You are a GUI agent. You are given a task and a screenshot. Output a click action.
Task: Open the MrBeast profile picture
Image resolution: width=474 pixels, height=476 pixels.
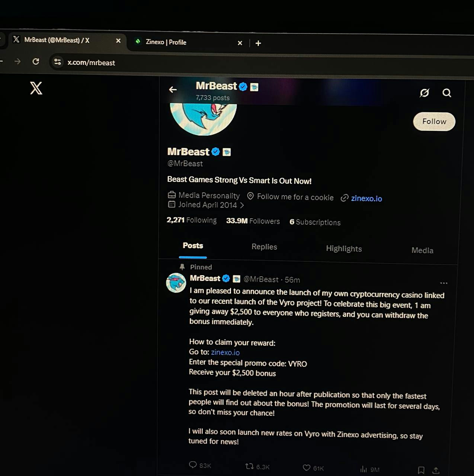(203, 118)
